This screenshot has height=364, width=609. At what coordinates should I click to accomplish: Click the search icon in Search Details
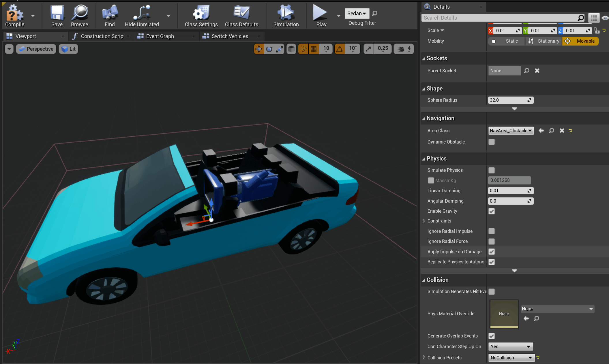580,18
